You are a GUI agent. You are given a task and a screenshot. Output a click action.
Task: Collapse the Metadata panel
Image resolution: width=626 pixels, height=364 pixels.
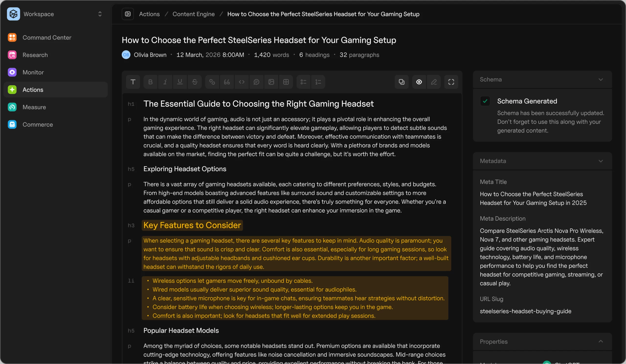tap(600, 161)
